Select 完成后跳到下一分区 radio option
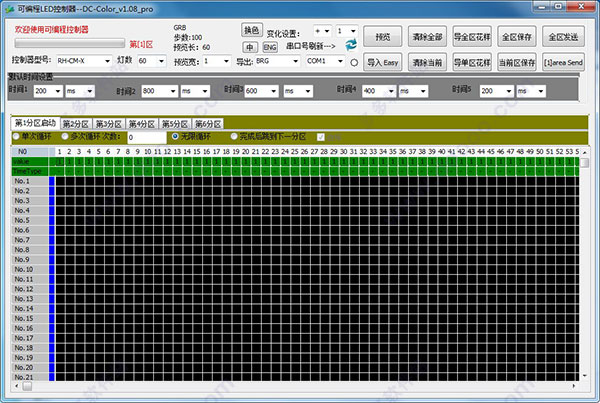Image resolution: width=600 pixels, height=403 pixels. [234, 136]
